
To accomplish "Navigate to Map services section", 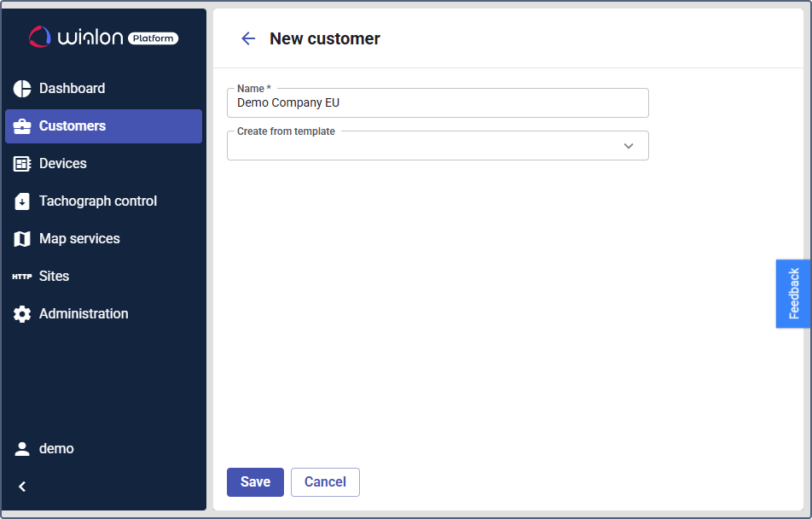I will 79,239.
